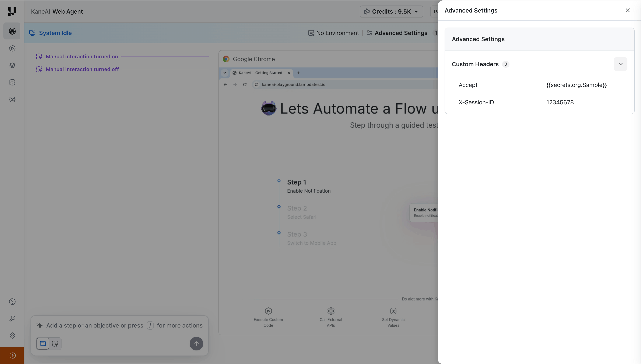This screenshot has width=641, height=364.
Task: Click Step 1 Enable Notification
Action: (x=309, y=186)
